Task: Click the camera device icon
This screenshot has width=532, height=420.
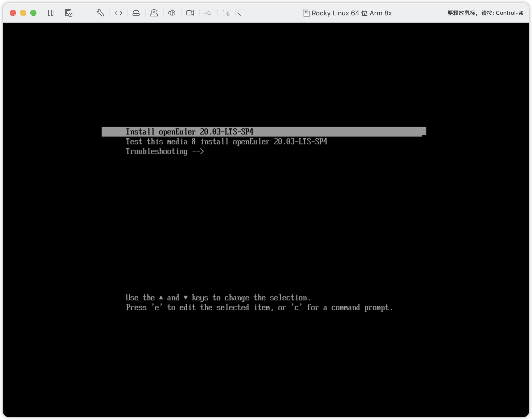Action: (190, 13)
